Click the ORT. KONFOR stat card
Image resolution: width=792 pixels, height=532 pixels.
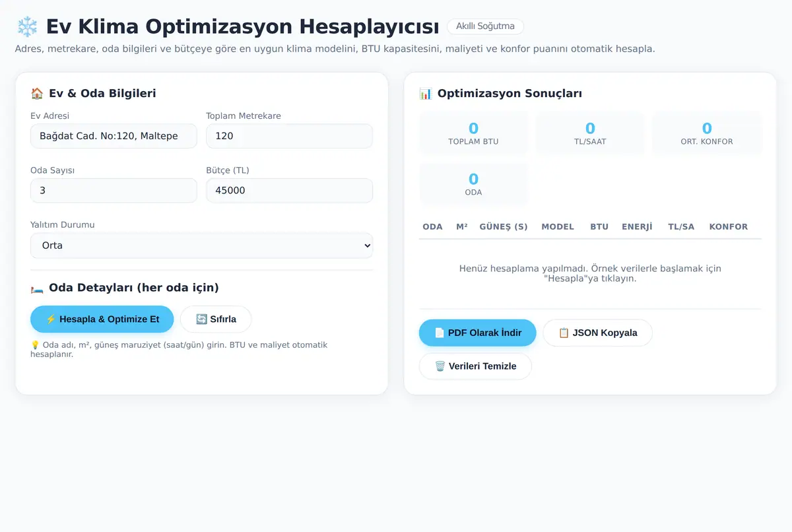click(x=707, y=133)
